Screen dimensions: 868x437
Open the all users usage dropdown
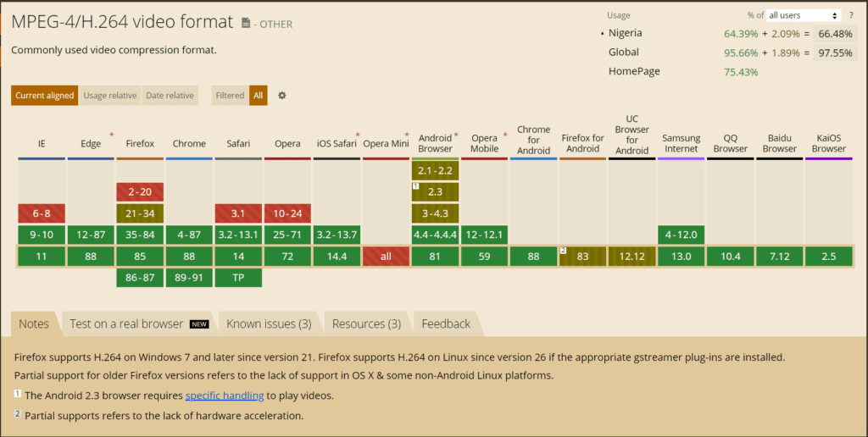pos(804,15)
